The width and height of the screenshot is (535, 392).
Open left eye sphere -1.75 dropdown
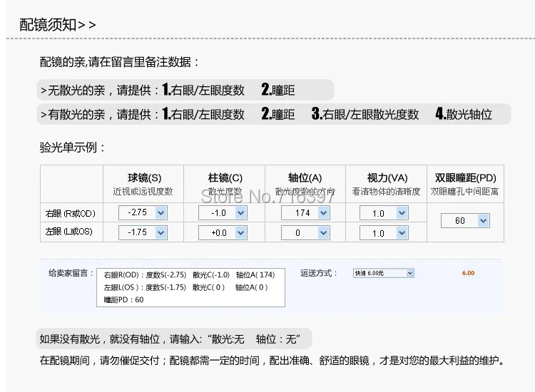coord(143,233)
